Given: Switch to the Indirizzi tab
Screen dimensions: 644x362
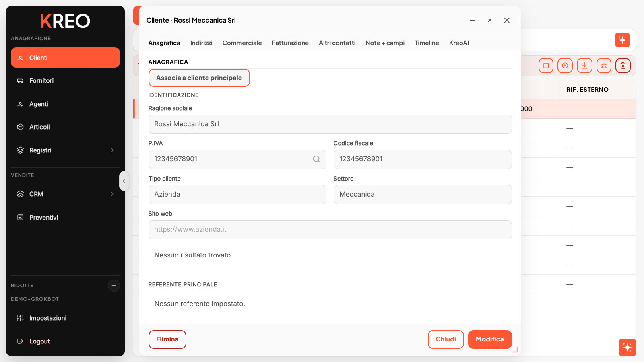Looking at the screenshot, I should [x=201, y=43].
